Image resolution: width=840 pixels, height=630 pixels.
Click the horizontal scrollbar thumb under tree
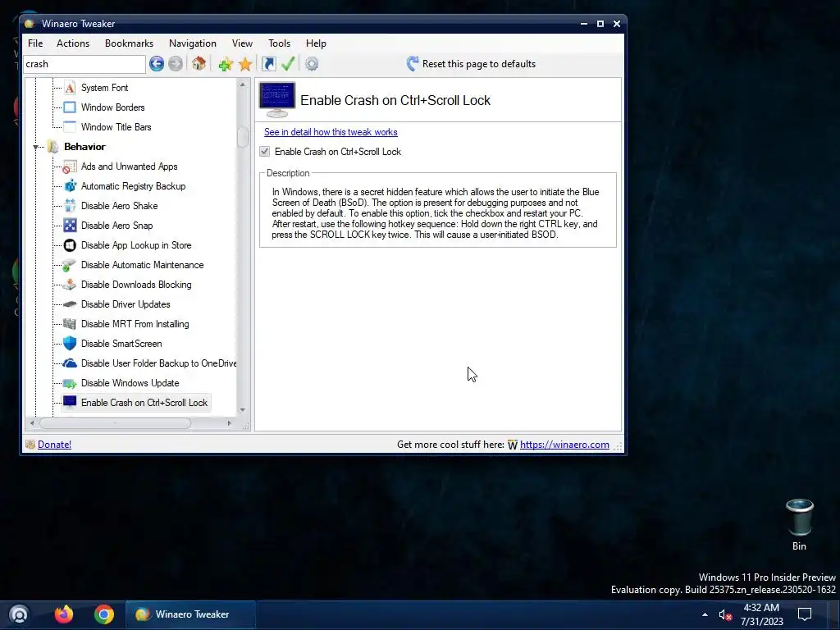coord(115,423)
